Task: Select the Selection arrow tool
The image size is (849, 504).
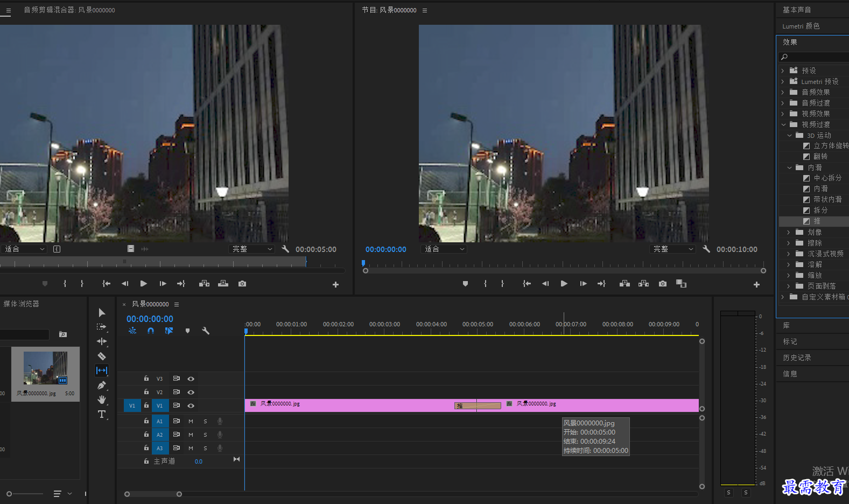Action: pos(102,313)
